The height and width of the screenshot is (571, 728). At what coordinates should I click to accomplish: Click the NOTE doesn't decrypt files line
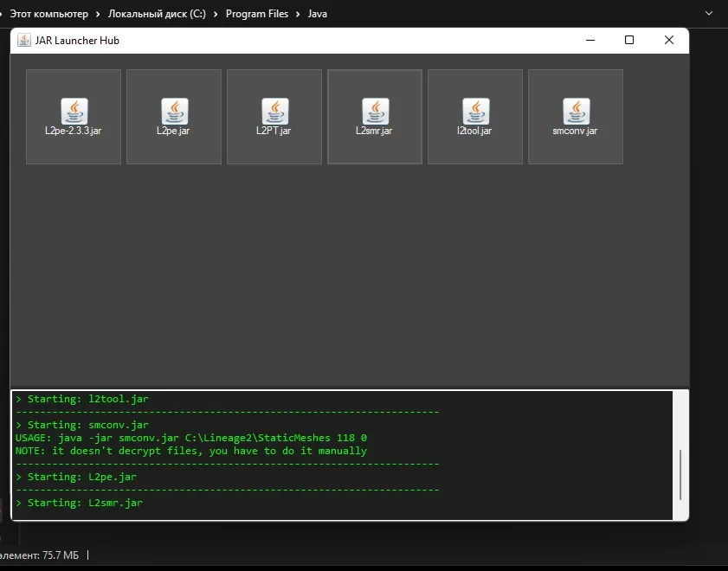pyautogui.click(x=190, y=451)
